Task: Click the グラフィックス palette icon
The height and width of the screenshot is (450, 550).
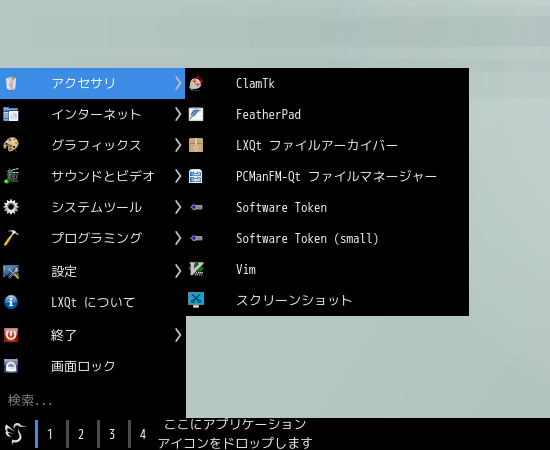Action: click(x=11, y=145)
